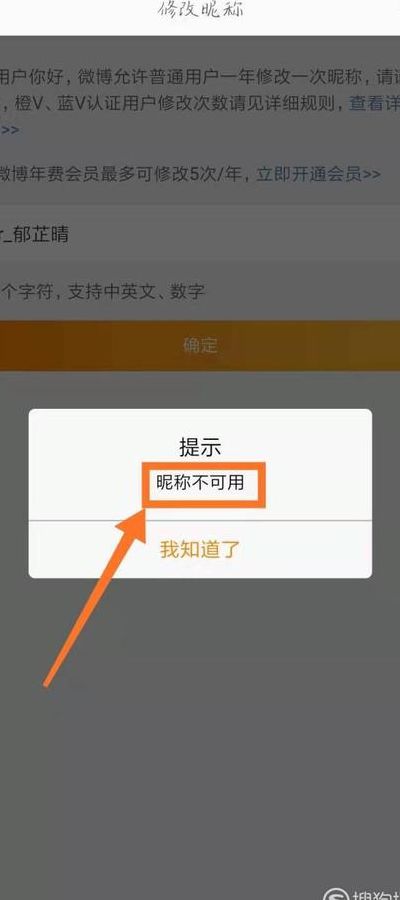Click the 修改昵称 page title
400x900 pixels.
click(x=200, y=10)
